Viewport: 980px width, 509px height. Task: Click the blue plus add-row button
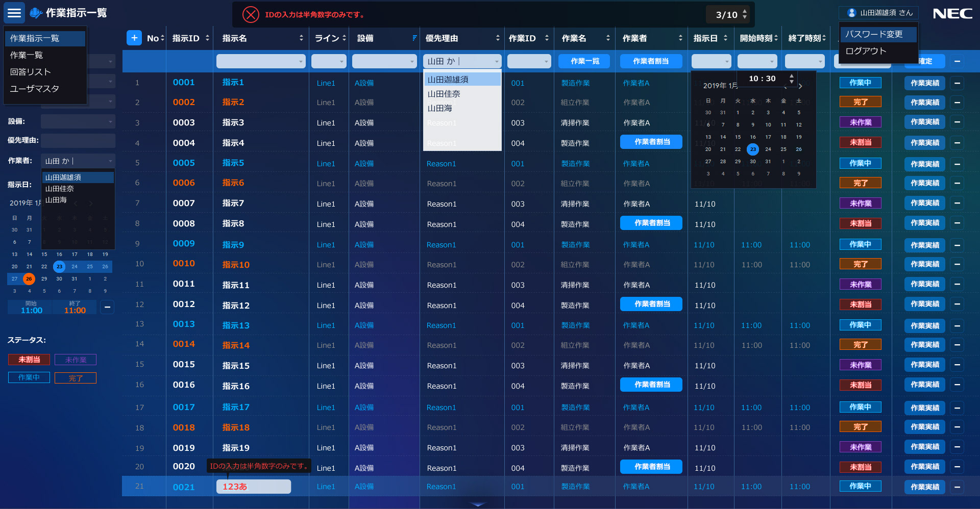tap(134, 38)
